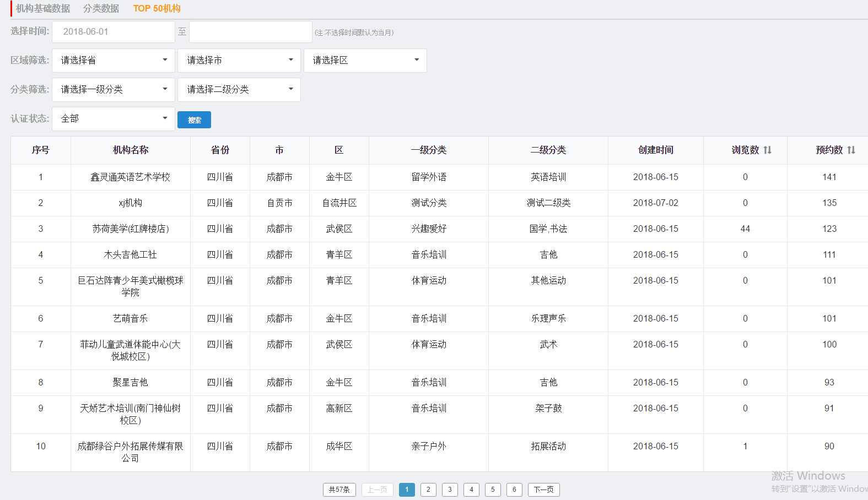Expand the 请选择一级分类 dropdown
The height and width of the screenshot is (500, 868).
point(114,90)
